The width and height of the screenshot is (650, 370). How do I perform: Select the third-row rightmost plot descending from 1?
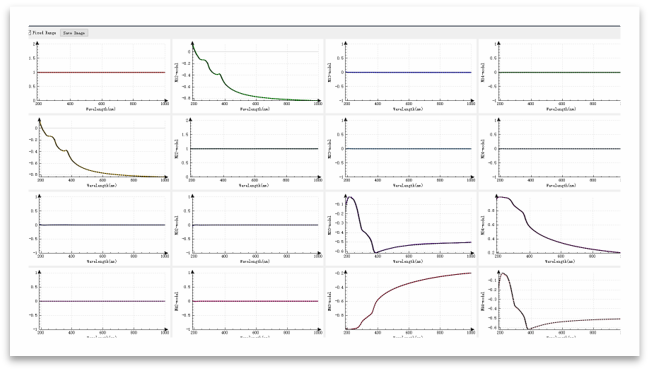pos(550,229)
